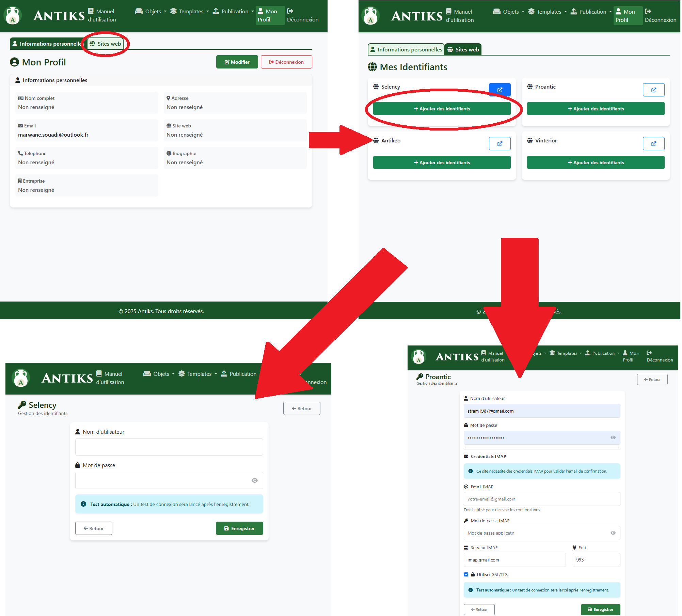Click Antiks amphora logo in top-left header
Viewport: 682px width, 616px height.
[13, 16]
